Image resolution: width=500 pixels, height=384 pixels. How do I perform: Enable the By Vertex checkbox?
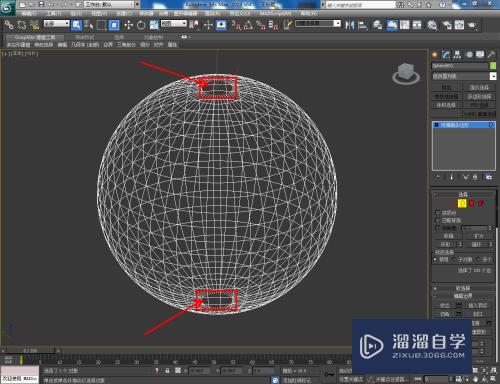(438, 212)
